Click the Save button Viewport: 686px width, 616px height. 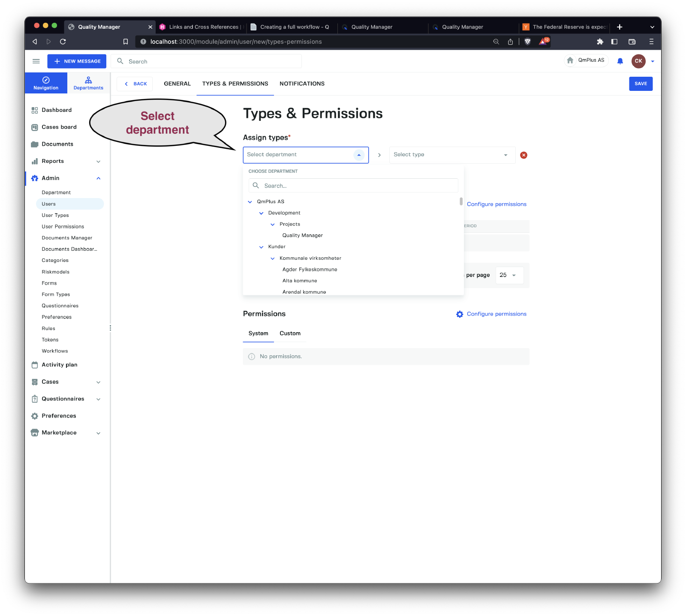click(x=641, y=84)
